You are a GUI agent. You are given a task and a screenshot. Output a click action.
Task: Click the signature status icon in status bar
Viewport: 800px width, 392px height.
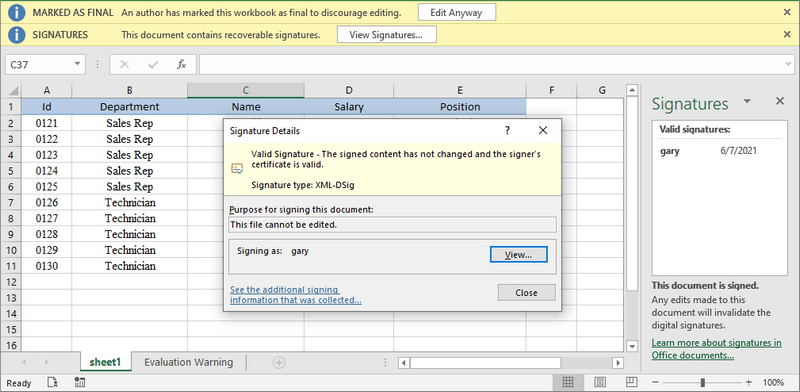click(x=52, y=382)
